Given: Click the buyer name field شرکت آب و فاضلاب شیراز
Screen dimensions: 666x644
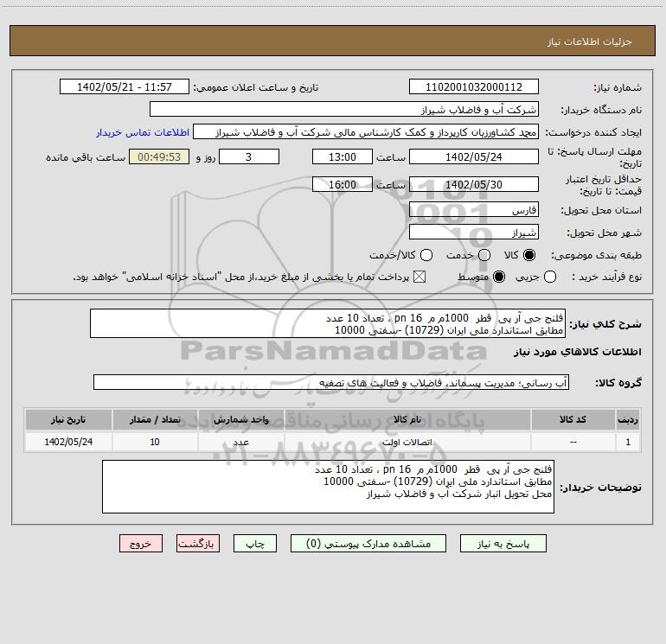Looking at the screenshot, I should 344,109.
